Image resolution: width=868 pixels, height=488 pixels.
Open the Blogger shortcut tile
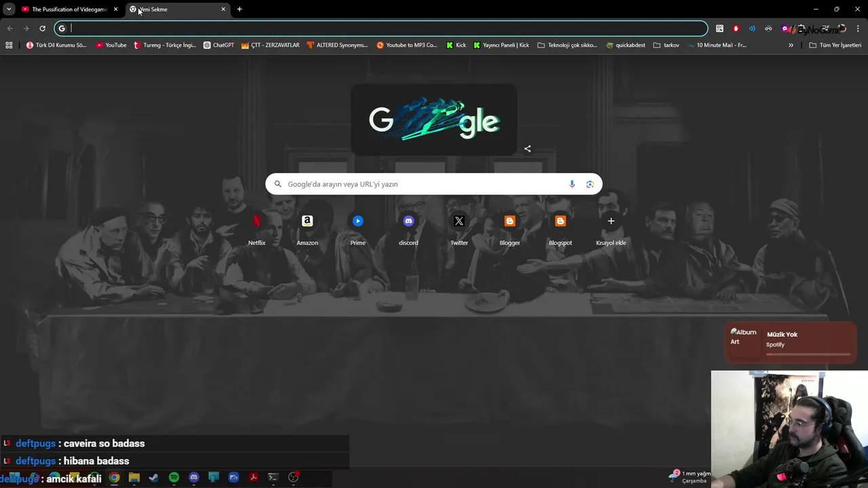(510, 229)
